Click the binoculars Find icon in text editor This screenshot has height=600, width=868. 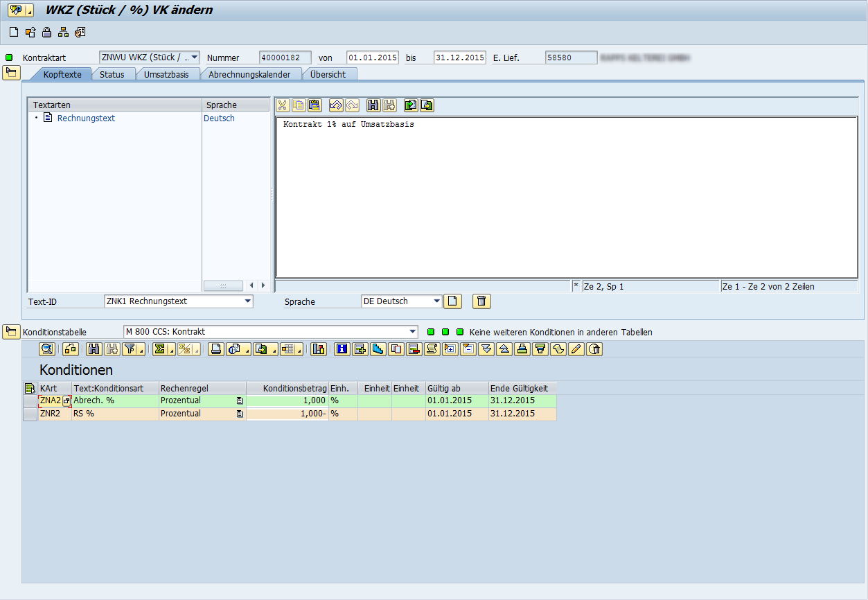point(373,105)
